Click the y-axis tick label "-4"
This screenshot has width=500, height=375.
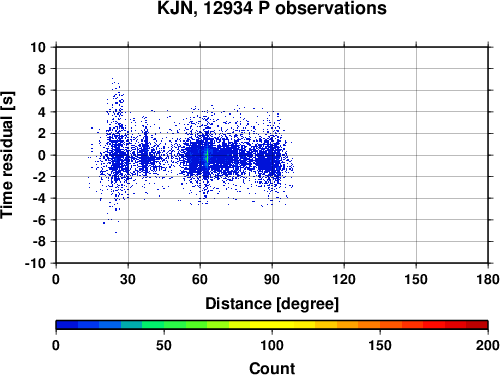point(39,198)
